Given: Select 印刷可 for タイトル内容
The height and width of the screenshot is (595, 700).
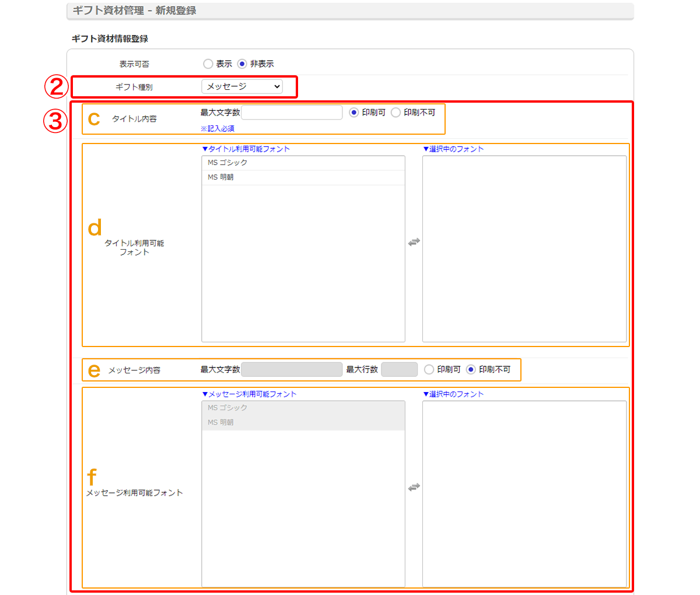Looking at the screenshot, I should (353, 113).
